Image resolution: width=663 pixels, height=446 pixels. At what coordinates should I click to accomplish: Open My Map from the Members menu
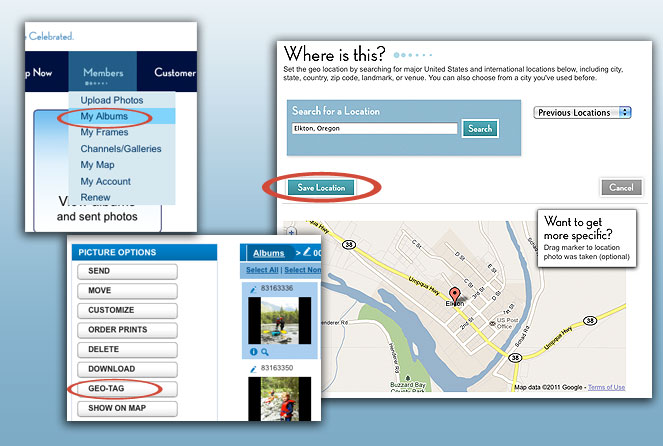pos(98,165)
